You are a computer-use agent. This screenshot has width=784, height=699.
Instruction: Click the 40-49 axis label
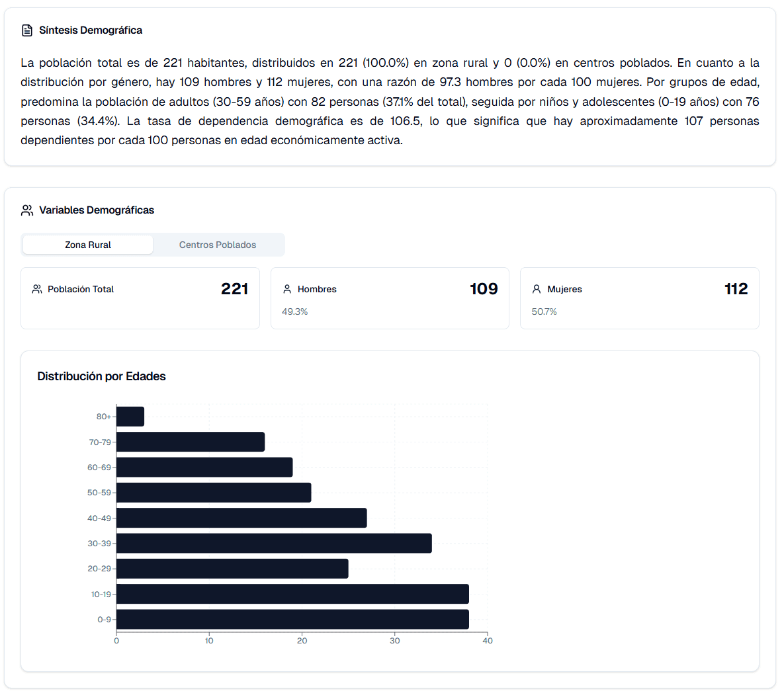(x=99, y=518)
